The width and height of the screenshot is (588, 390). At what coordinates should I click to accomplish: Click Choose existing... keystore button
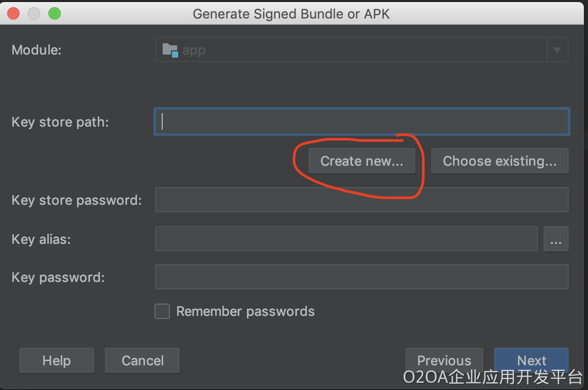(499, 161)
